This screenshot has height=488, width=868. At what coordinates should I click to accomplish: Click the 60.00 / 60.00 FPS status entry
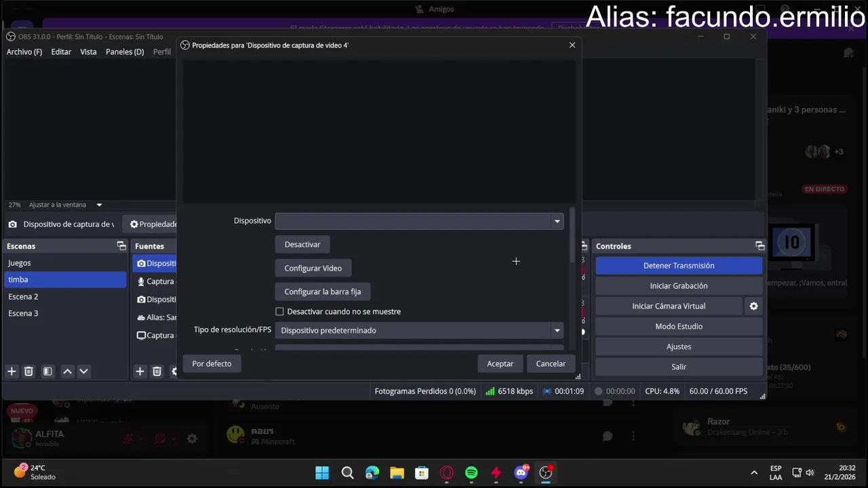[718, 391]
